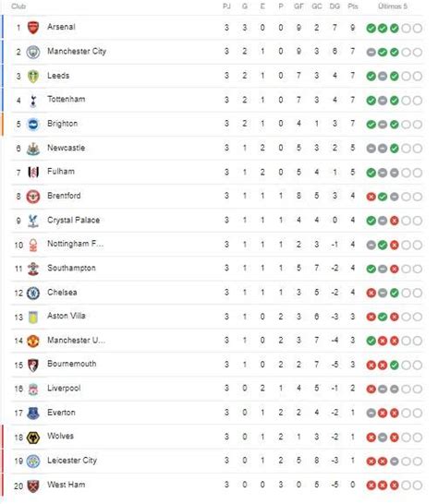The image size is (438, 504).
Task: Open the Leeds team name link
Action: (58, 76)
